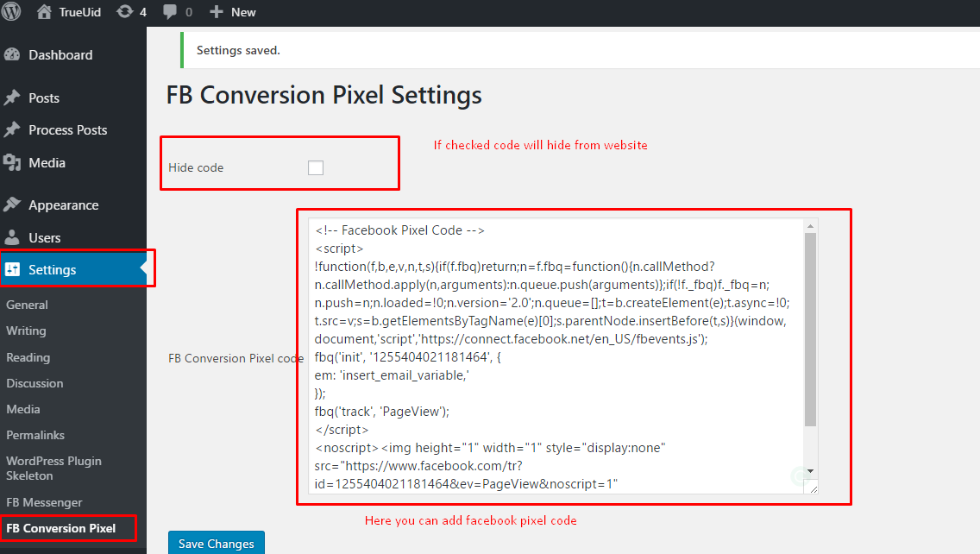
Task: Go to Permalinks settings
Action: (x=35, y=435)
